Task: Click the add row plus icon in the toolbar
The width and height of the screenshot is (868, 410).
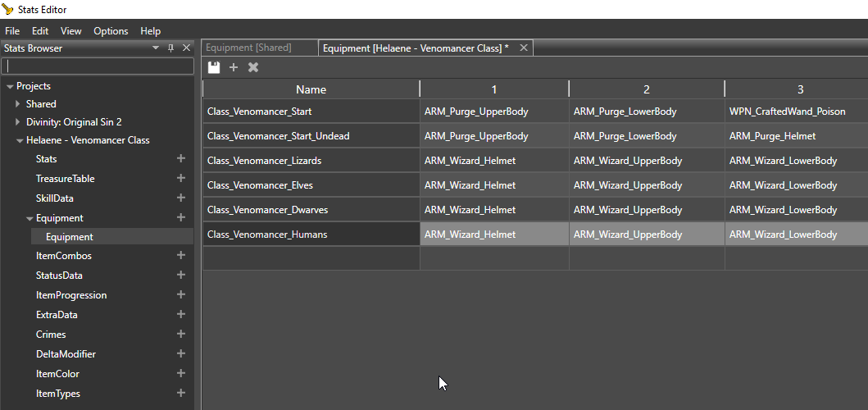Action: pos(234,67)
